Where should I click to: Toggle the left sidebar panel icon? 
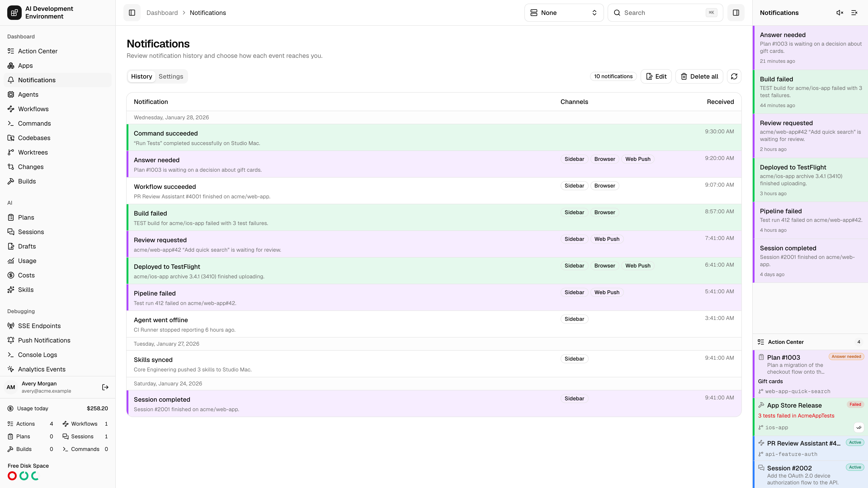(x=132, y=13)
